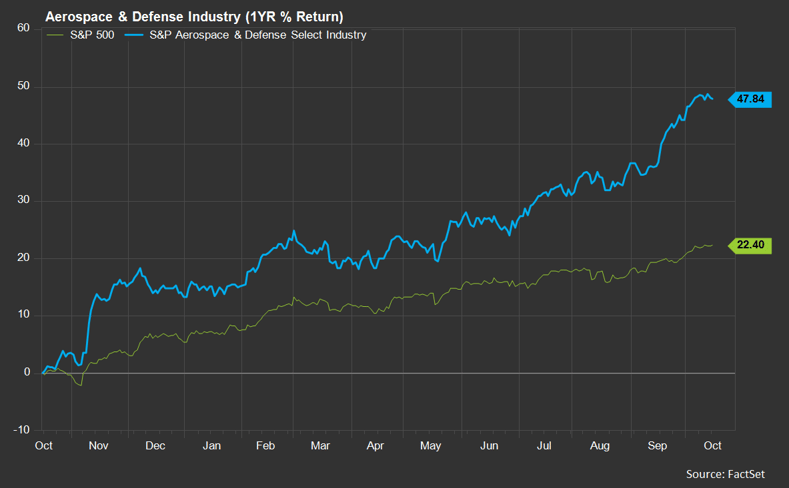Click the y-axis label 40

[24, 143]
